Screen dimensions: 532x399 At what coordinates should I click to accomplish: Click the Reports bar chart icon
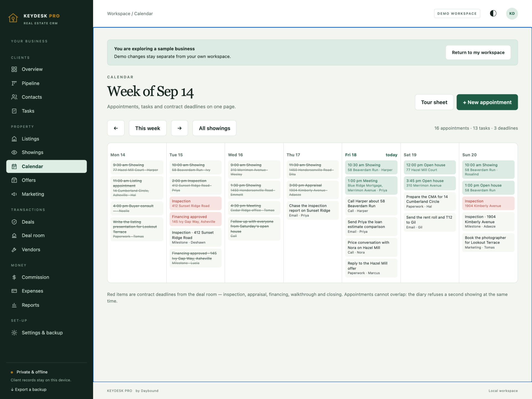click(x=14, y=305)
